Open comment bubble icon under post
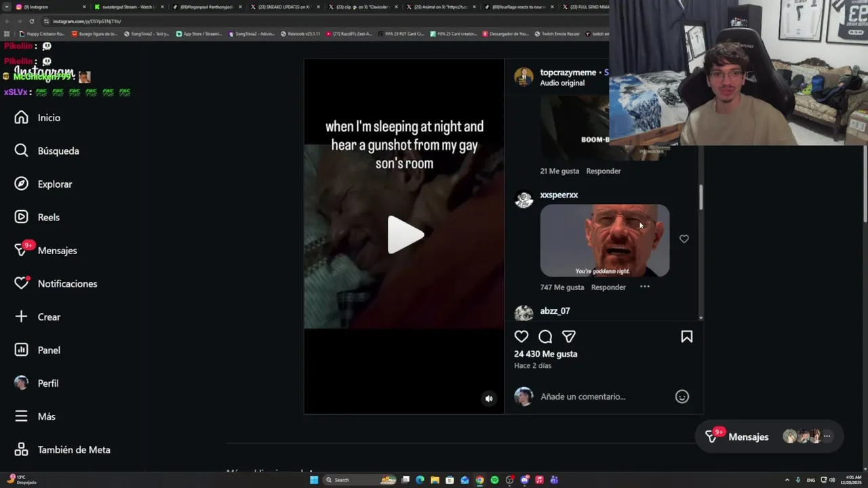Screen dimensions: 868x488 click(545, 337)
